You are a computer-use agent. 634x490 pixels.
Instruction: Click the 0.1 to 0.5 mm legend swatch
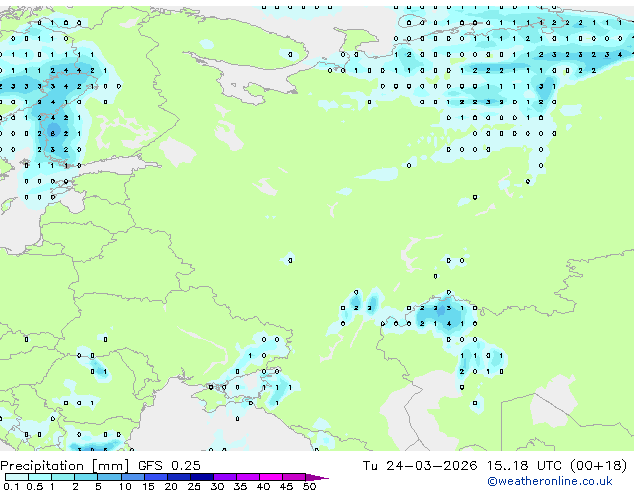tap(17, 477)
